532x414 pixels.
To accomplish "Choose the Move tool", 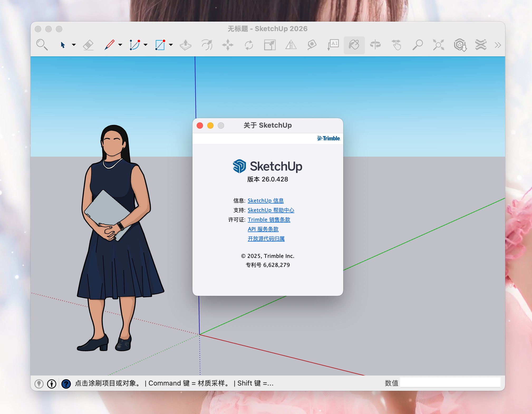I will (x=228, y=45).
